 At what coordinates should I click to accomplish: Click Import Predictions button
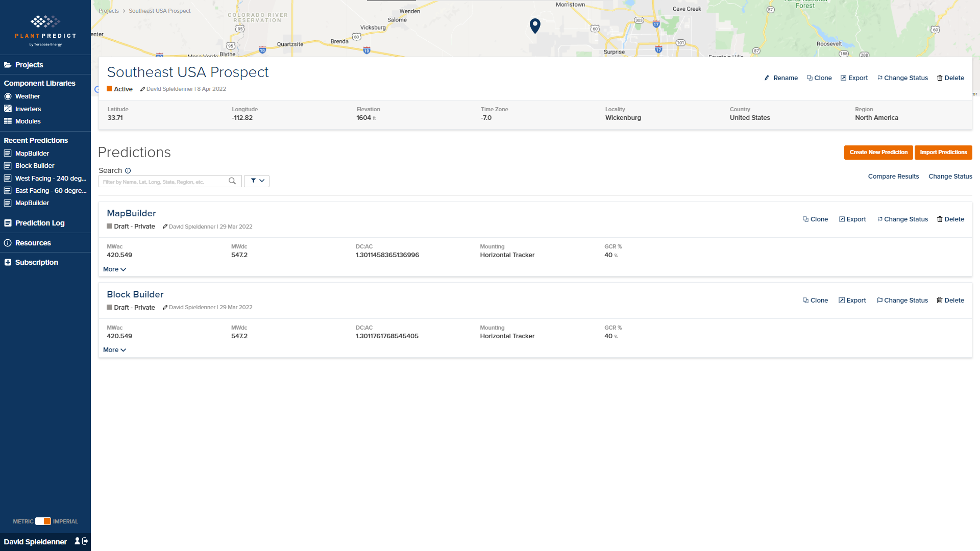tap(943, 153)
